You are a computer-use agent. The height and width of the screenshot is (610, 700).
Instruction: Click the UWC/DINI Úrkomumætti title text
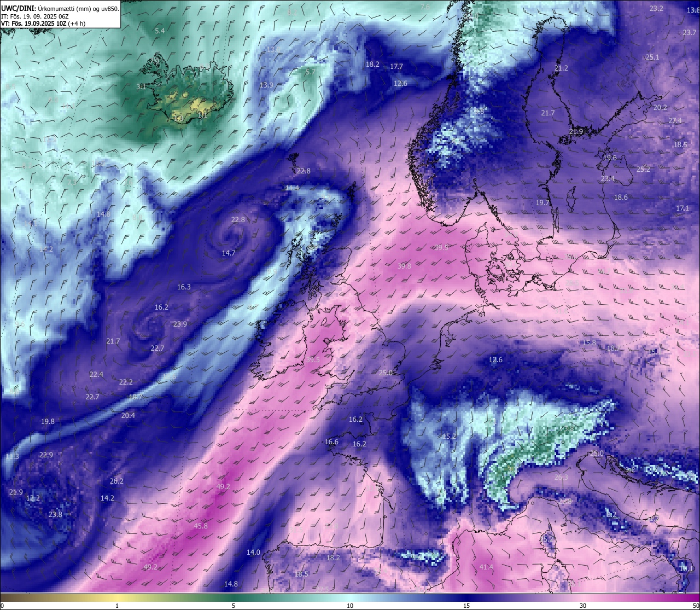tap(60, 8)
